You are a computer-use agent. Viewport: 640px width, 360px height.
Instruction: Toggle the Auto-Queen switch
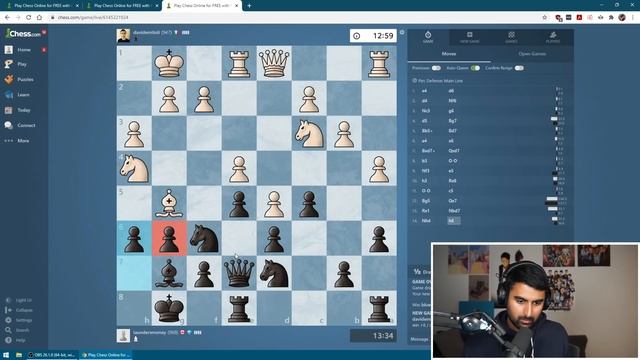tap(475, 68)
